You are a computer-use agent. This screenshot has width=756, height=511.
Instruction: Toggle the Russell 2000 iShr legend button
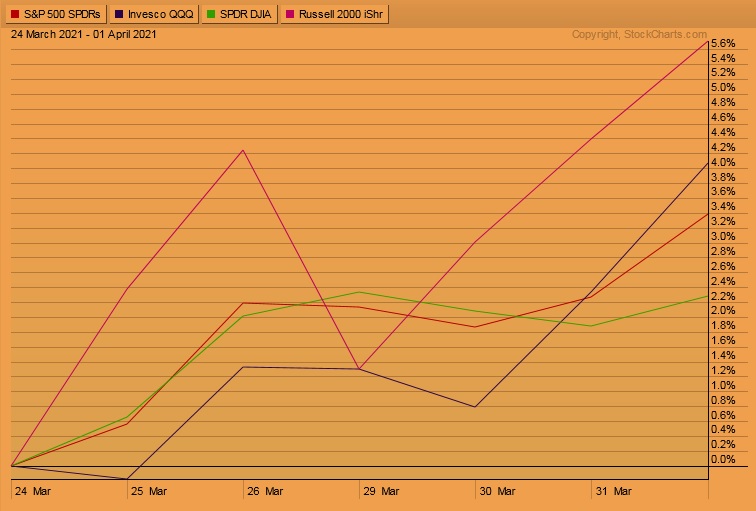click(x=335, y=14)
